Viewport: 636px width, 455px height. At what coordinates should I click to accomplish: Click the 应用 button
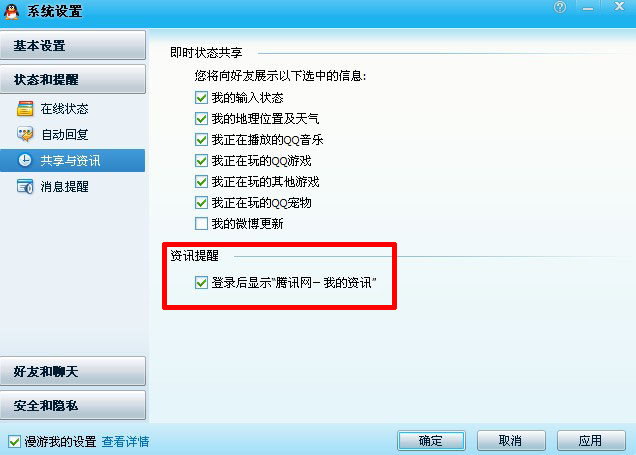click(x=591, y=440)
